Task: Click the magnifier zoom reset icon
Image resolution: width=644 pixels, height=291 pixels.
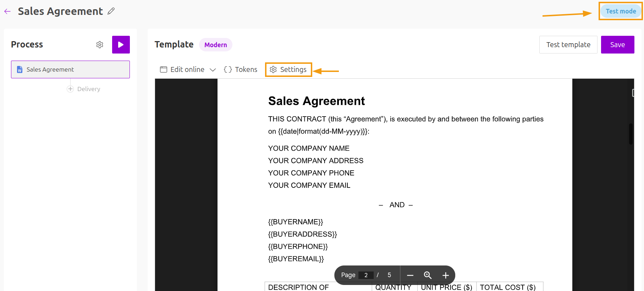Action: pos(428,275)
